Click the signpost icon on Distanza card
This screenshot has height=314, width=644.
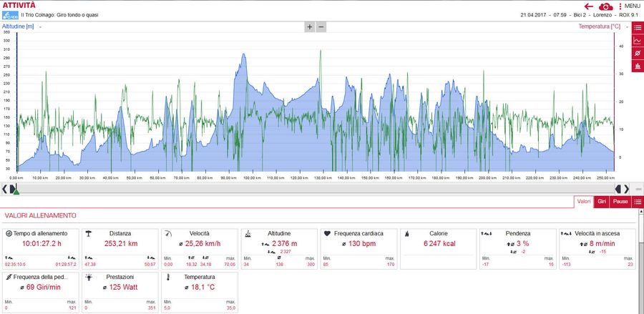pyautogui.click(x=88, y=233)
